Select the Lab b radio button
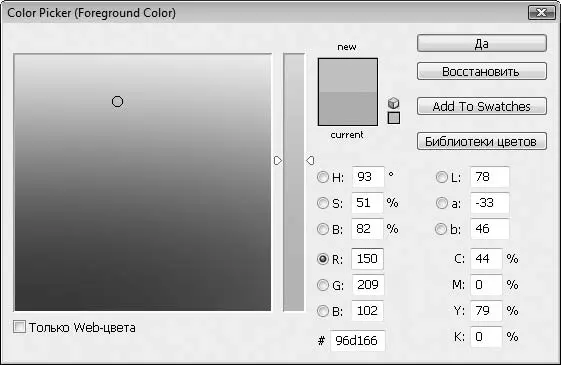The height and width of the screenshot is (365, 561). point(441,229)
